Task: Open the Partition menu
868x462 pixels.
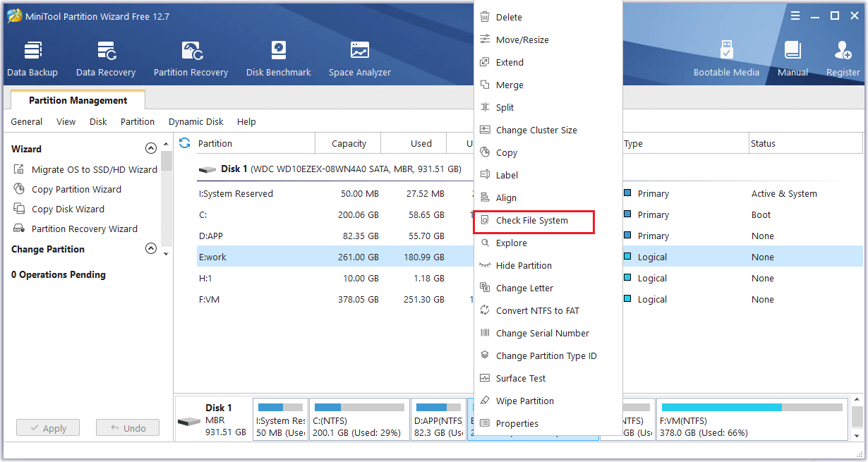Action: point(138,121)
